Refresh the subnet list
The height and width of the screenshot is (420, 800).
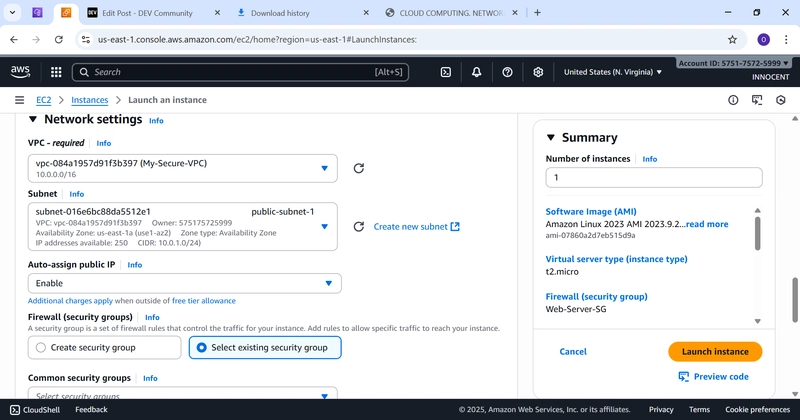359,227
